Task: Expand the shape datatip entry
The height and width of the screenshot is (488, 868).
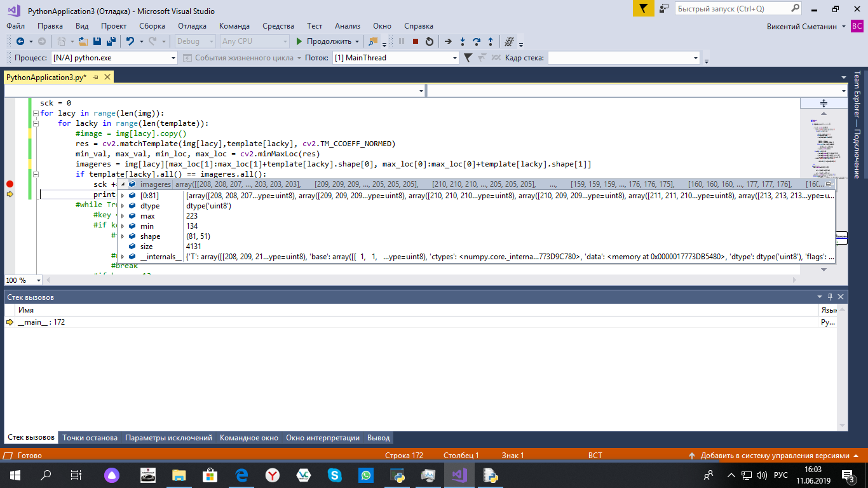Action: point(123,236)
